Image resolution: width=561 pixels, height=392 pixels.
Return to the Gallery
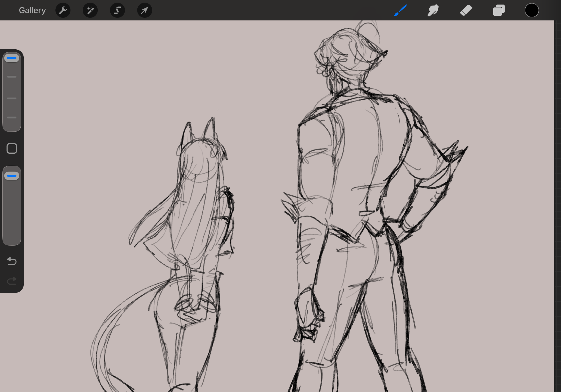[x=32, y=10]
